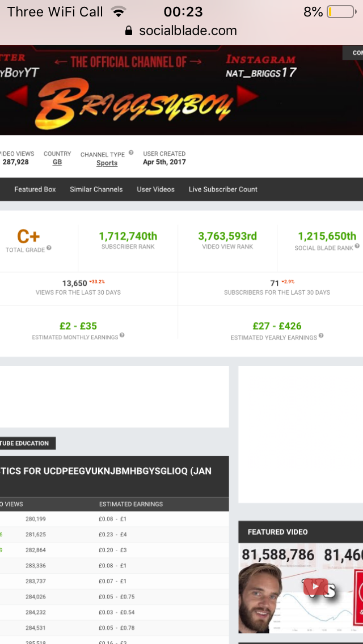The image size is (363, 644).
Task: Open the Live Subscriber Count tab
Action: [223, 189]
